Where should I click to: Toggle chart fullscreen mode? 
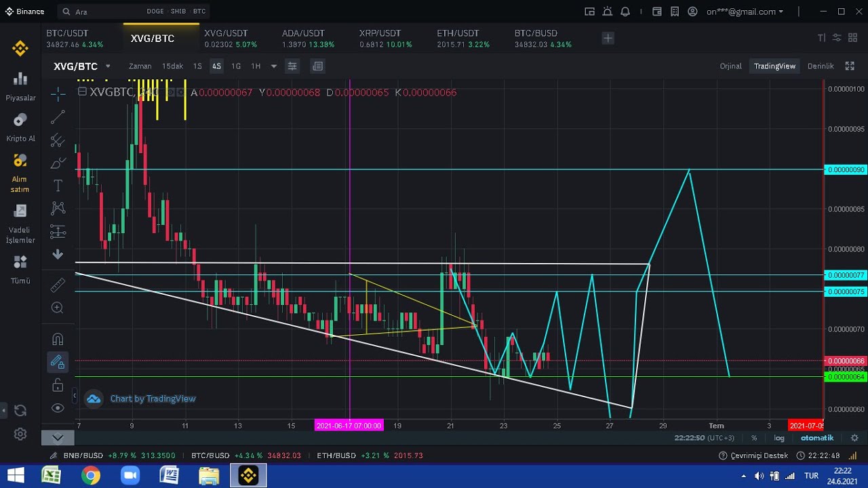850,66
